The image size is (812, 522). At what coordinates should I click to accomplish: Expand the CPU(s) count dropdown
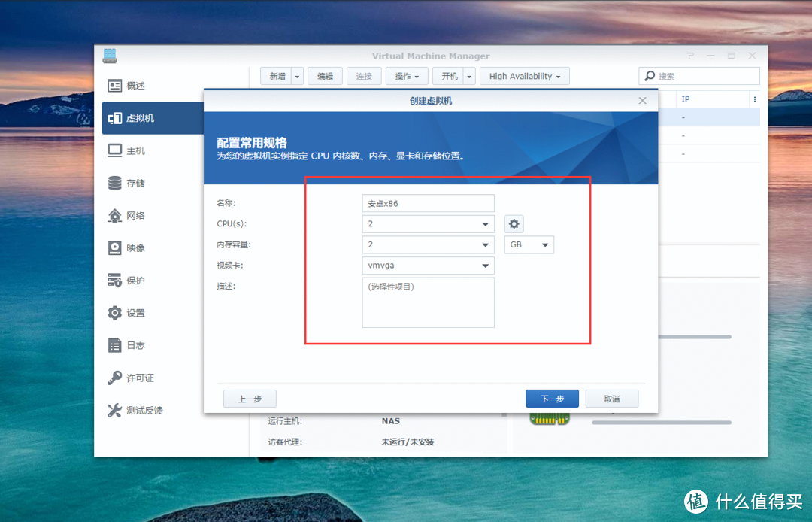[485, 224]
